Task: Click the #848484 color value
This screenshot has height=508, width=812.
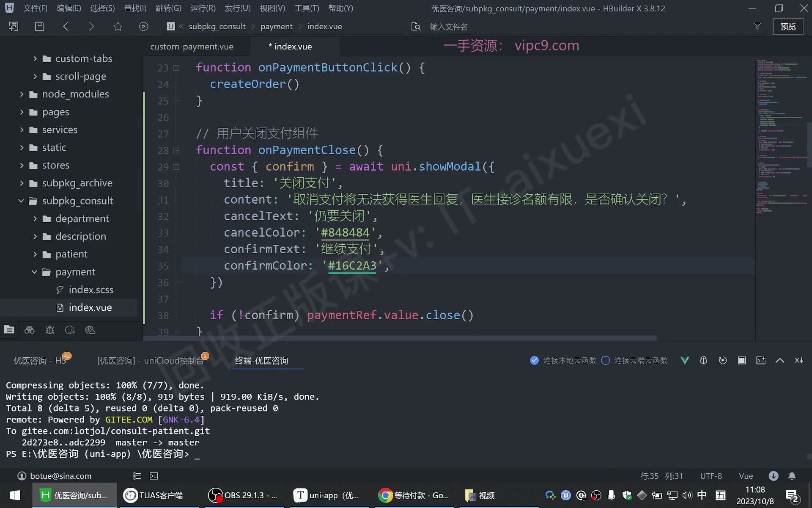Action: (x=345, y=232)
